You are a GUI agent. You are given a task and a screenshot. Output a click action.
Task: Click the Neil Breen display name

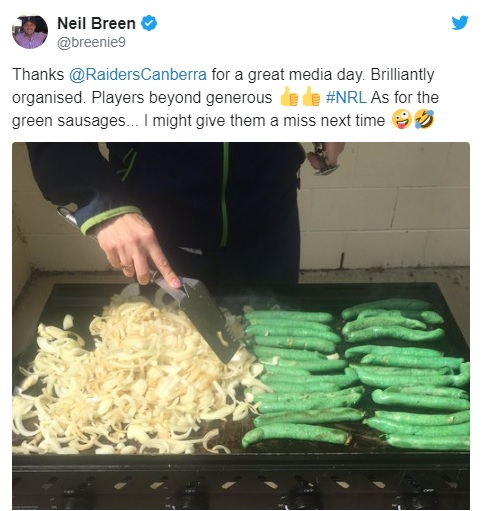(96, 23)
